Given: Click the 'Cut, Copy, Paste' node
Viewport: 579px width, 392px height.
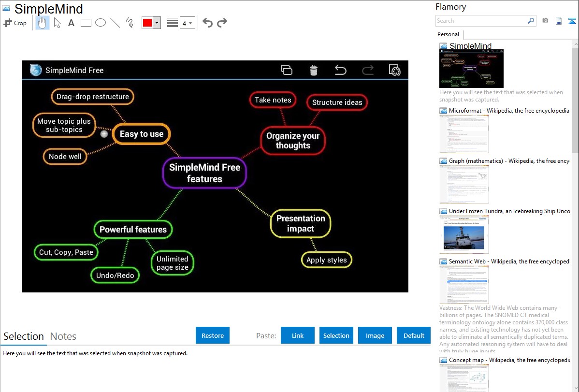Looking at the screenshot, I should coord(66,252).
